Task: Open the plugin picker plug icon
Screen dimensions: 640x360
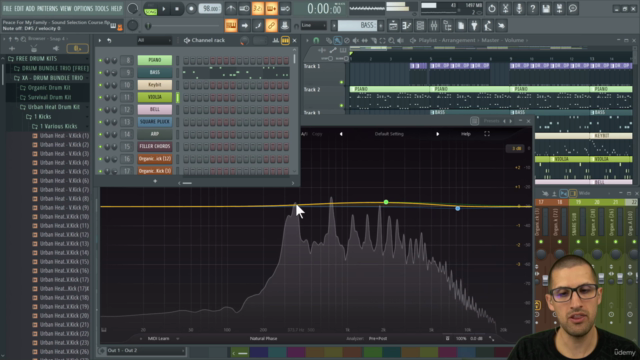Action: pyautogui.click(x=474, y=26)
